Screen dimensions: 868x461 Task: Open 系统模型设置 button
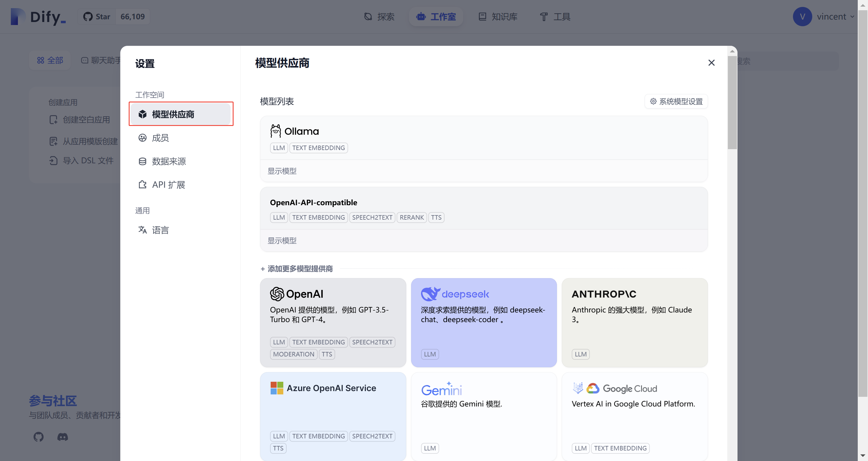coord(676,101)
